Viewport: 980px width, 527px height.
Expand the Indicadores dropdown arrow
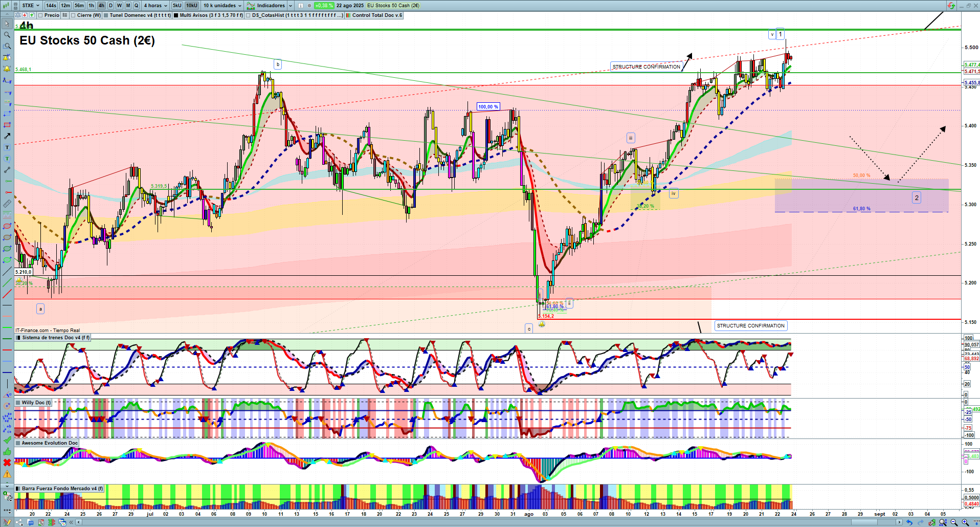point(291,6)
